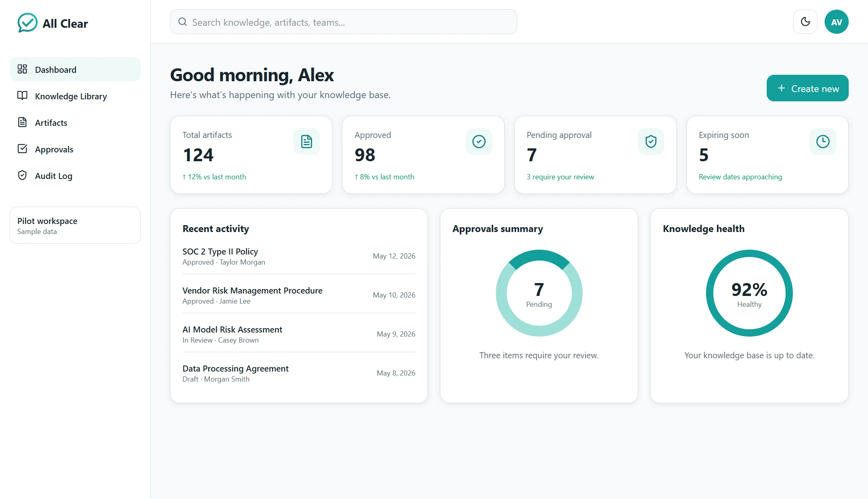The width and height of the screenshot is (868, 499).
Task: Click the May 8, 2026 date
Action: (x=396, y=373)
